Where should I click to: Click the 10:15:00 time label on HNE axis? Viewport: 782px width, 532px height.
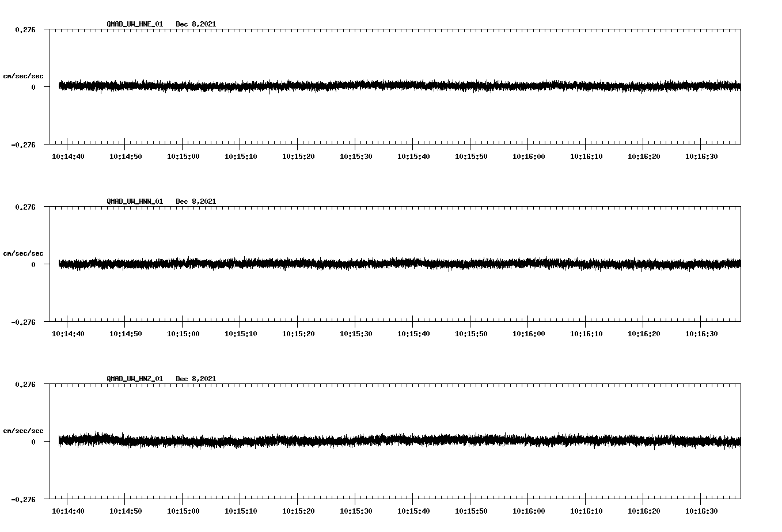click(183, 157)
